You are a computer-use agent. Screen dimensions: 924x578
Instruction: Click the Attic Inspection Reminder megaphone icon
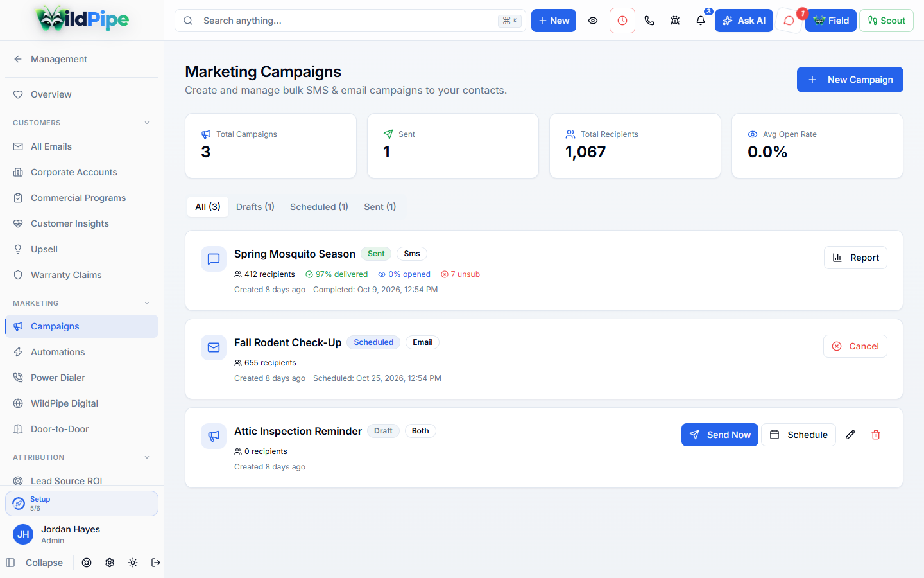point(214,436)
